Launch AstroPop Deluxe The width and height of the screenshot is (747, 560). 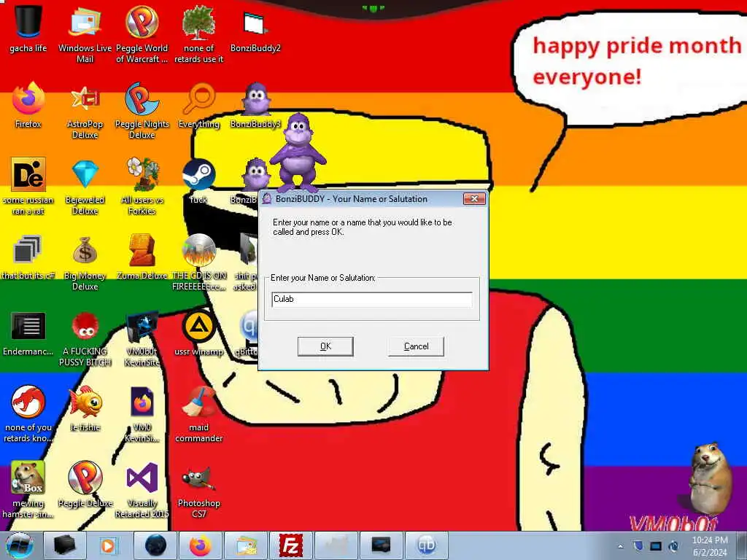(x=85, y=98)
